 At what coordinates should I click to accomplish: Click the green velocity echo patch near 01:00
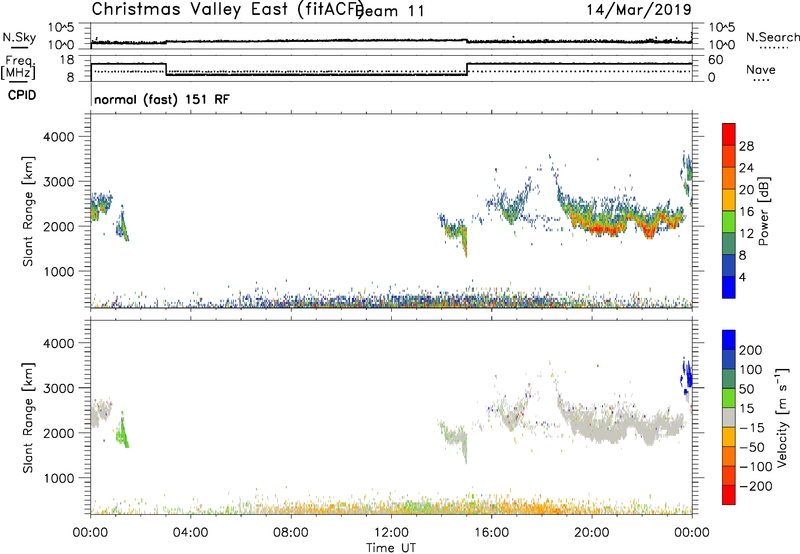[x=122, y=433]
